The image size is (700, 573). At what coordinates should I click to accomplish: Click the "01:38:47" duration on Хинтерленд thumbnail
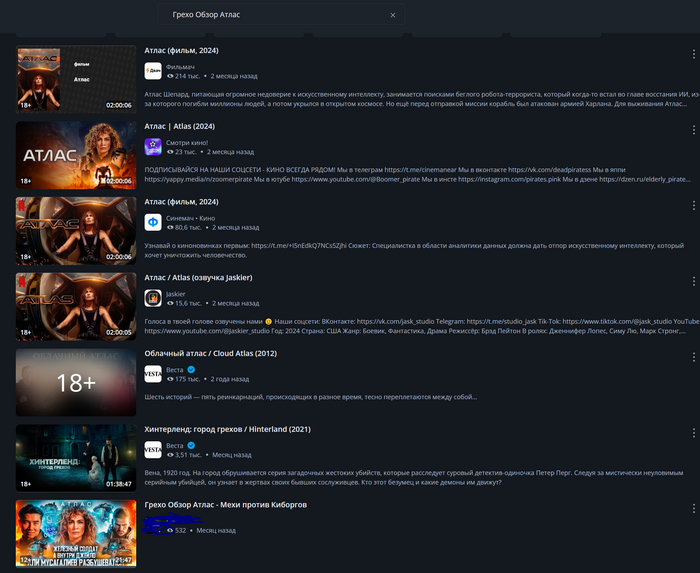coord(119,484)
